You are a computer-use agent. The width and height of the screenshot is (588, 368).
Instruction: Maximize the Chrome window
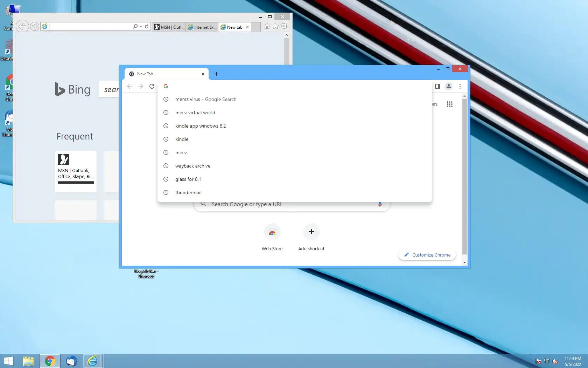pos(447,69)
